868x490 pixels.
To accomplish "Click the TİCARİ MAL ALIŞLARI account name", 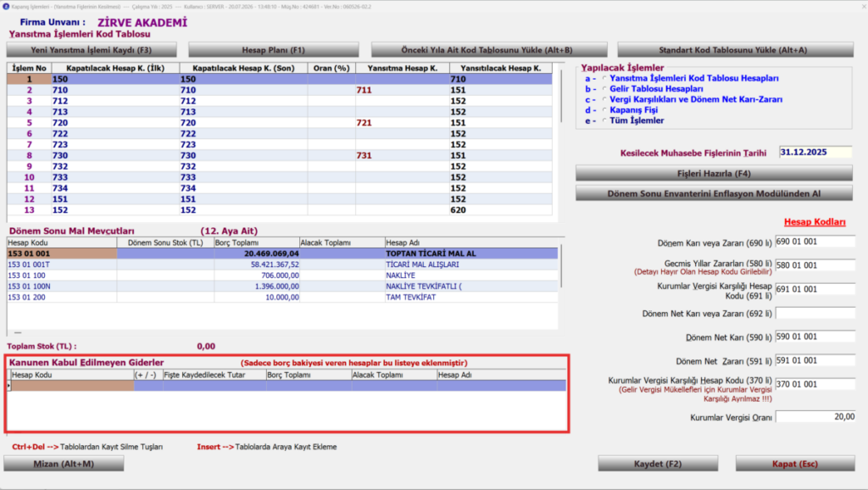I will coord(422,264).
